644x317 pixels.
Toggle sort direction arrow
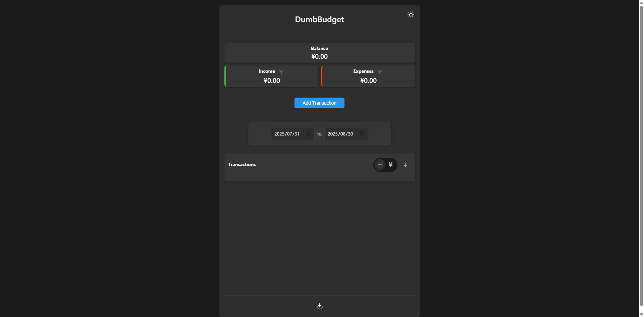click(406, 165)
